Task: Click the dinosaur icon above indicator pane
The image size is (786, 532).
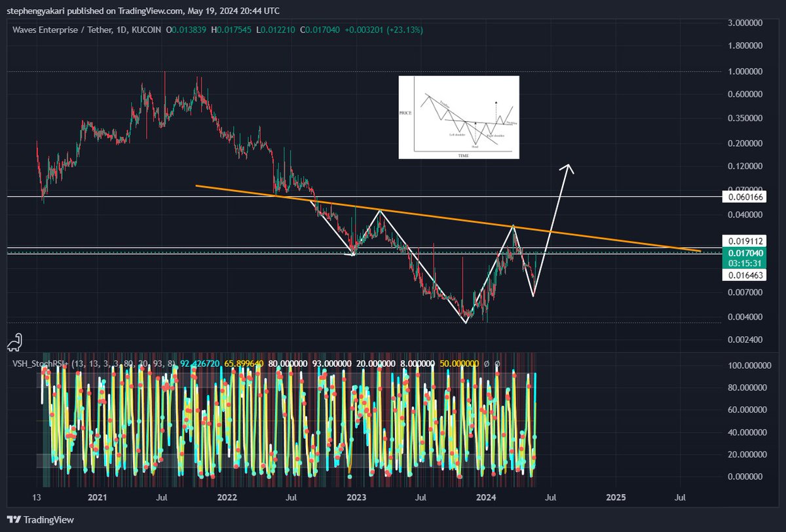Action: (13, 342)
